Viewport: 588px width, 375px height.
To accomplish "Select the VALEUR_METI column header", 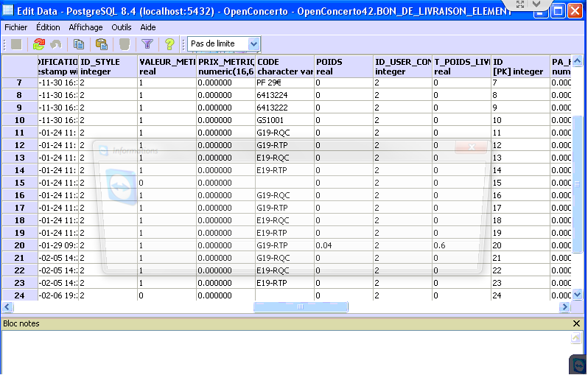I will pos(167,66).
